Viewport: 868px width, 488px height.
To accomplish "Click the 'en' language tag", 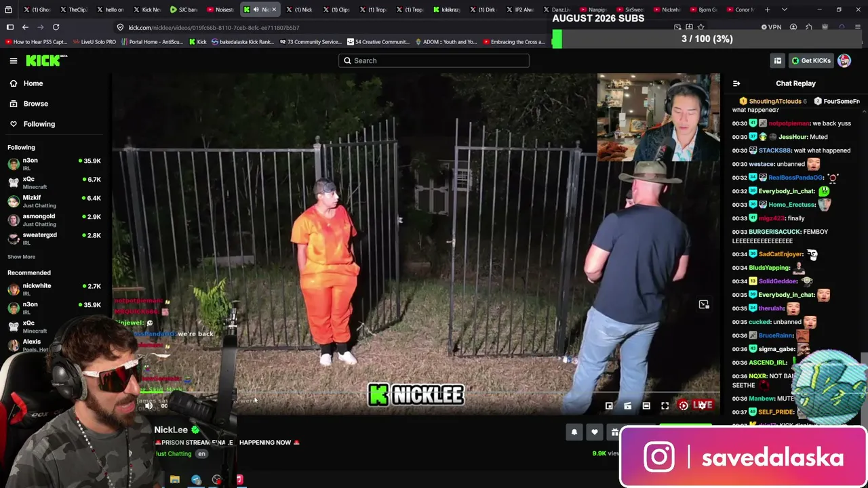I will coord(201,453).
